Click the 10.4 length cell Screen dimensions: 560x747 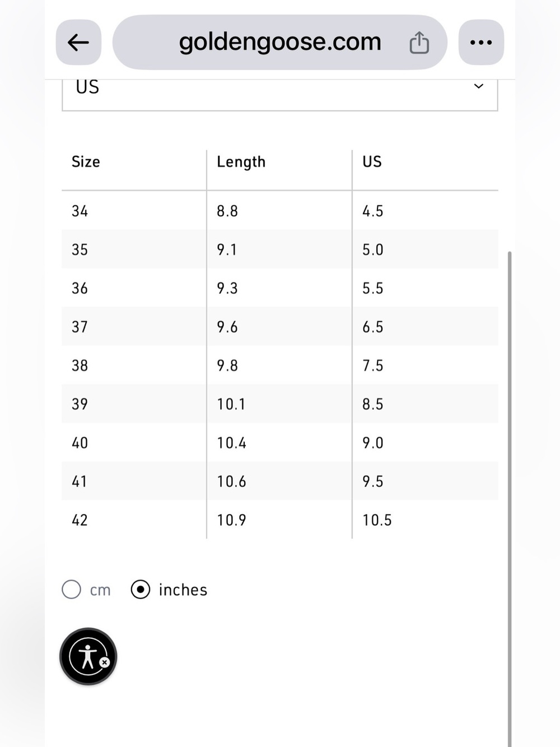coord(232,443)
